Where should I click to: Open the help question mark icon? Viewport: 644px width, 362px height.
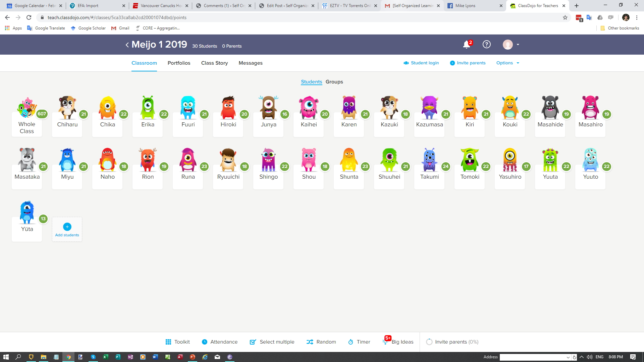tap(487, 44)
